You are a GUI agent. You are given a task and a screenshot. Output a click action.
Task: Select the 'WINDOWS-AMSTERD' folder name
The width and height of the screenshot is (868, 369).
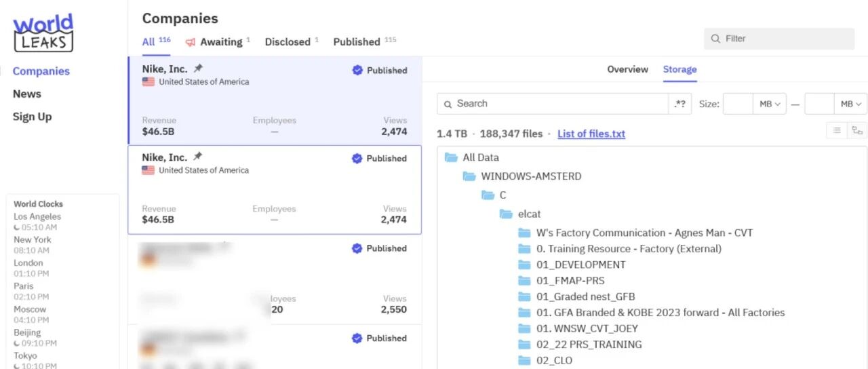point(531,176)
